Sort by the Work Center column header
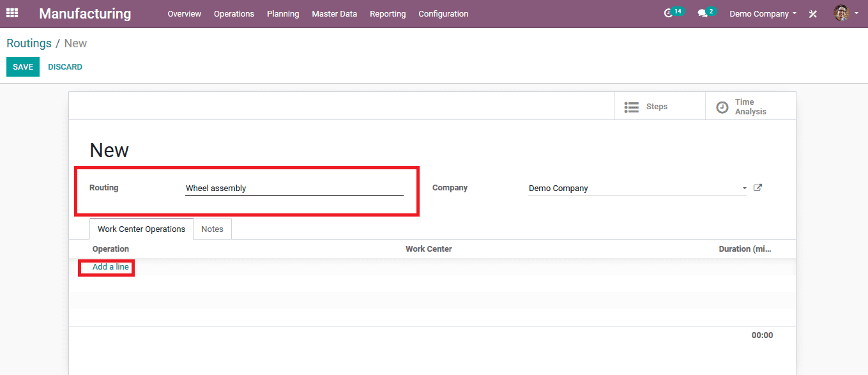This screenshot has height=375, width=868. [x=429, y=249]
